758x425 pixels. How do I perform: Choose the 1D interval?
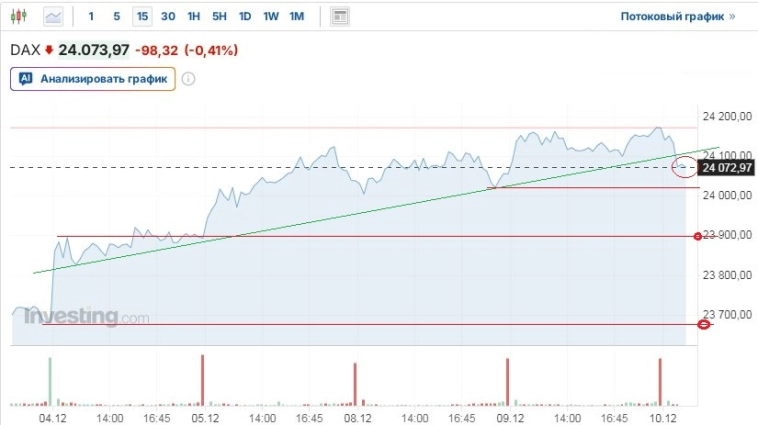(245, 16)
